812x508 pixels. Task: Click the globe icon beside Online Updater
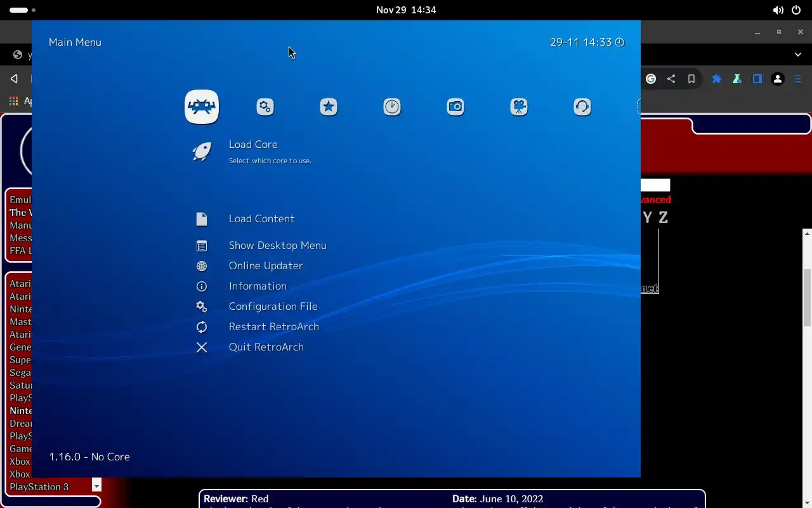[202, 266]
